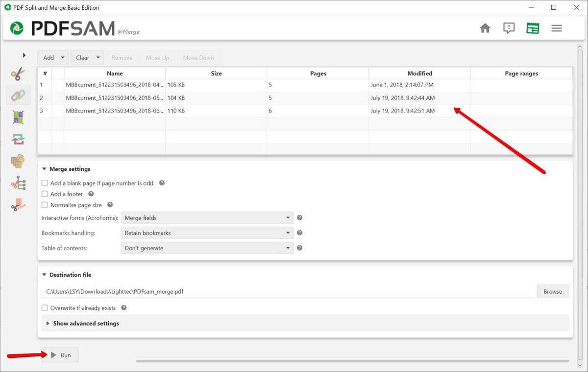Open the Split tool with scissors icon
This screenshot has height=372, width=588.
(x=18, y=74)
